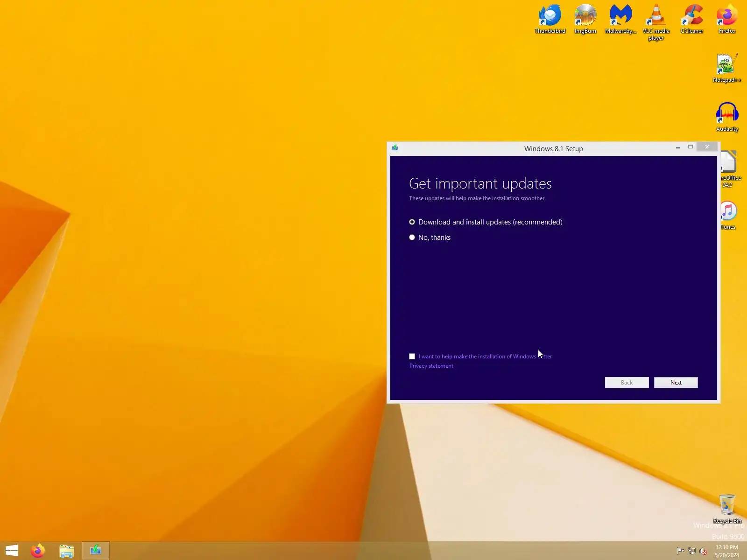The height and width of the screenshot is (560, 747).
Task: Open the Recycle Bin
Action: (x=727, y=509)
